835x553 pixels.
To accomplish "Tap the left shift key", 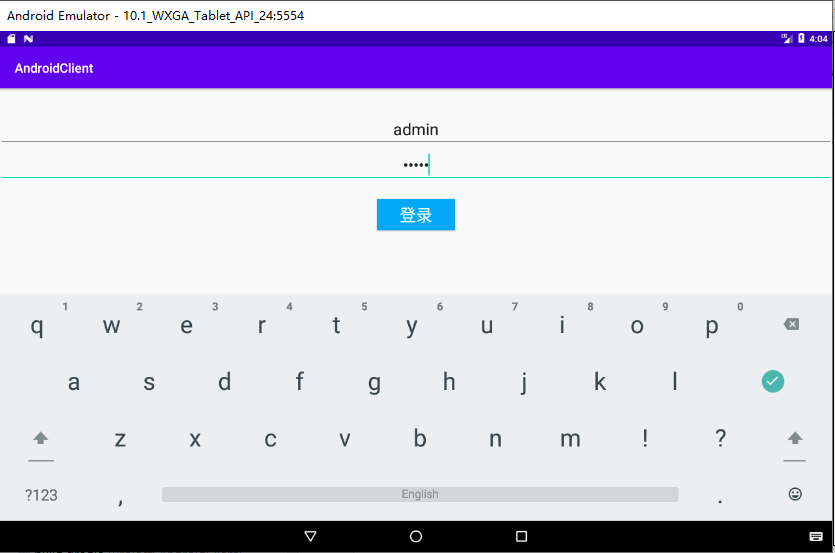I will pyautogui.click(x=40, y=438).
